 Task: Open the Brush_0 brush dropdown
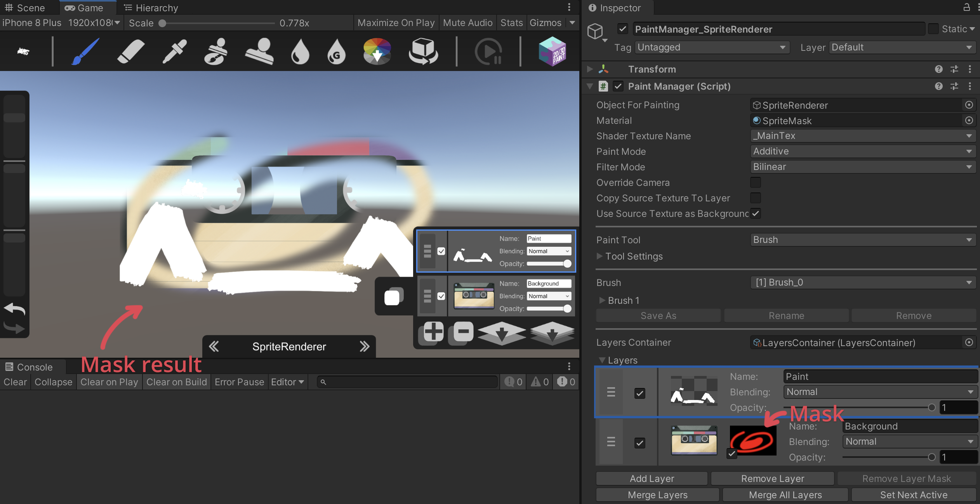(x=864, y=282)
